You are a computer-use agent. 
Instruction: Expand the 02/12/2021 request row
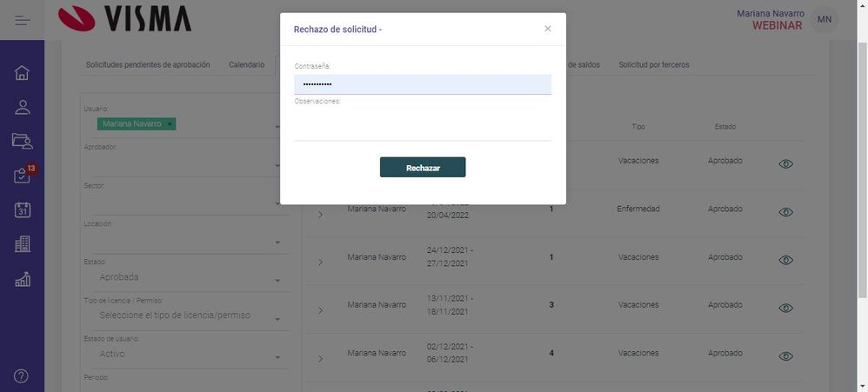(320, 359)
